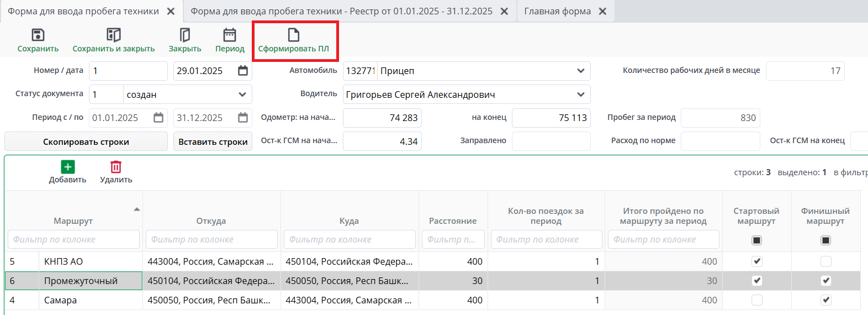Open calendar picker for date 29.01.2025

click(x=243, y=71)
